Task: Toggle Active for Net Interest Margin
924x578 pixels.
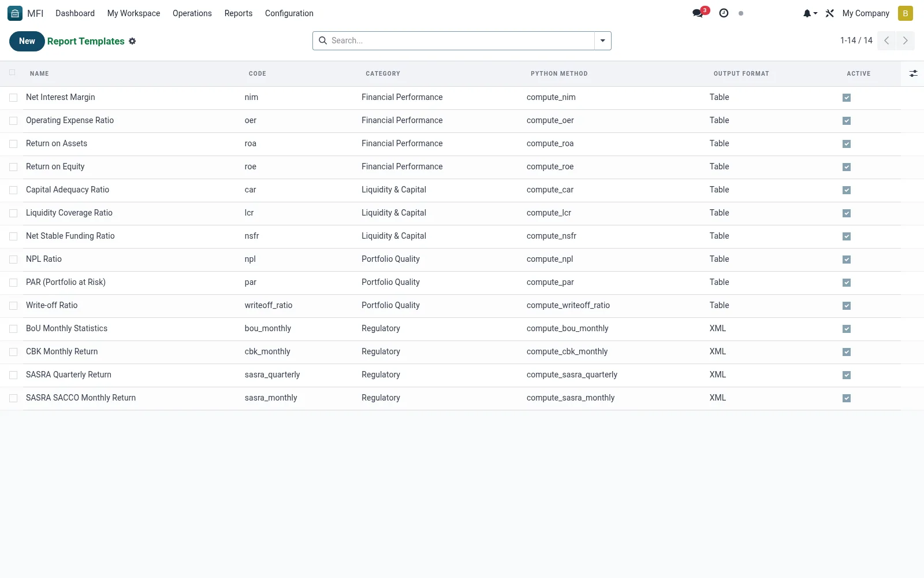Action: (847, 98)
